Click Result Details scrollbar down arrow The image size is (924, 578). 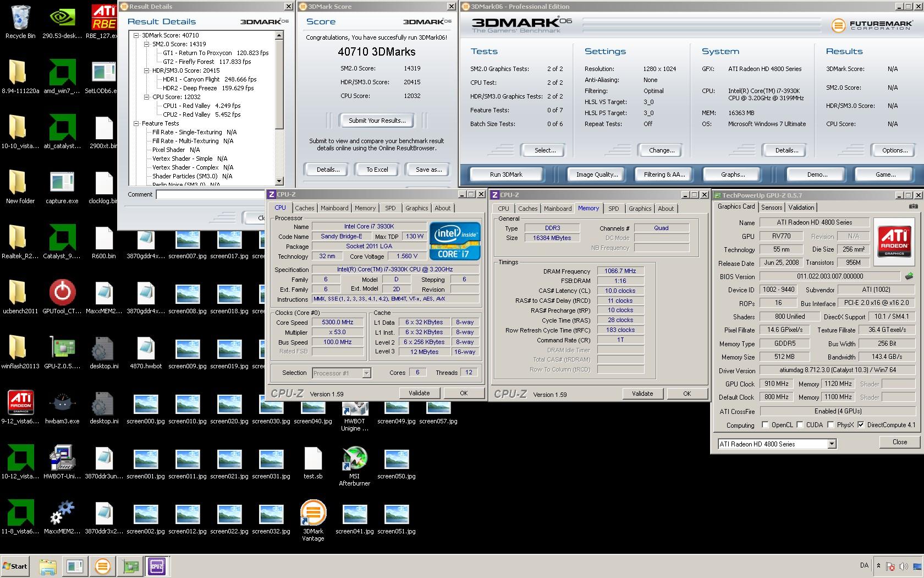point(279,181)
